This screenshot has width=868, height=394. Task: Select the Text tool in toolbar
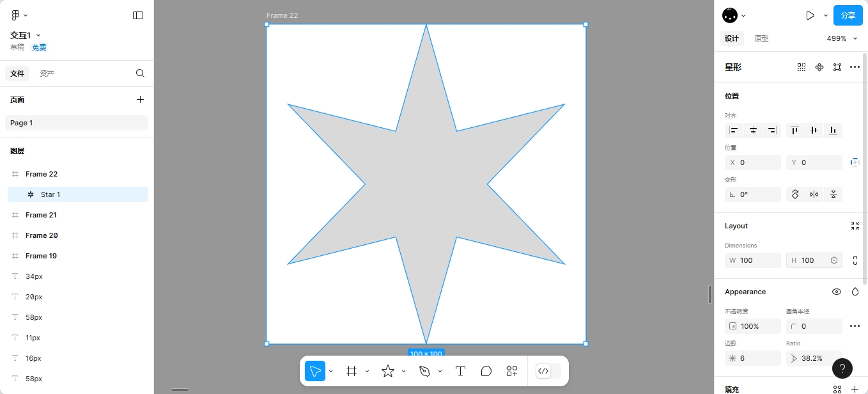(x=460, y=371)
